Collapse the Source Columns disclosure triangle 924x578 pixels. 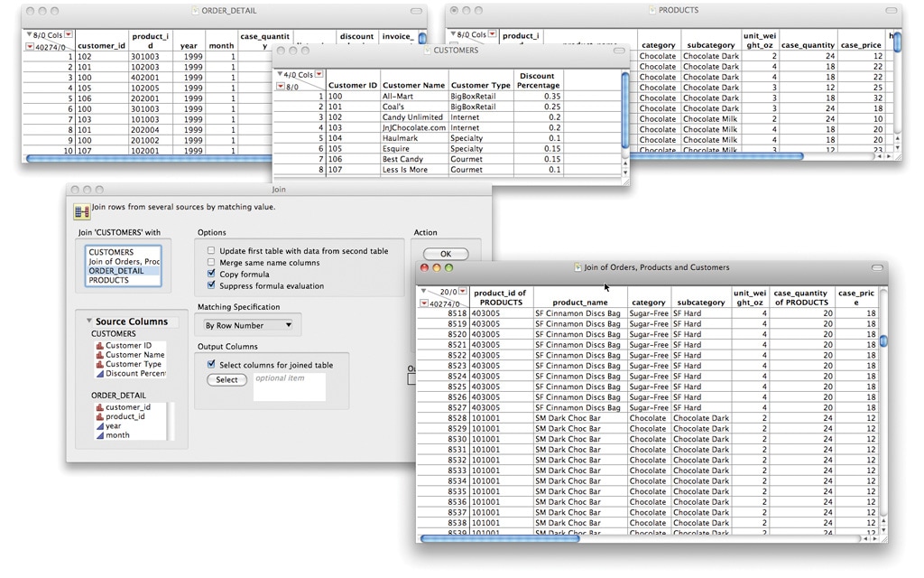pos(89,322)
